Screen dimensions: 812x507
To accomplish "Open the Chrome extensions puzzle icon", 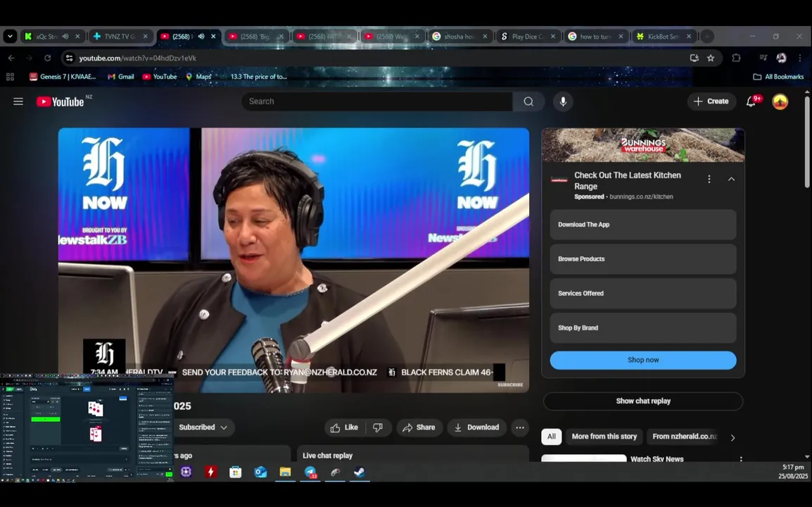I will coord(736,58).
